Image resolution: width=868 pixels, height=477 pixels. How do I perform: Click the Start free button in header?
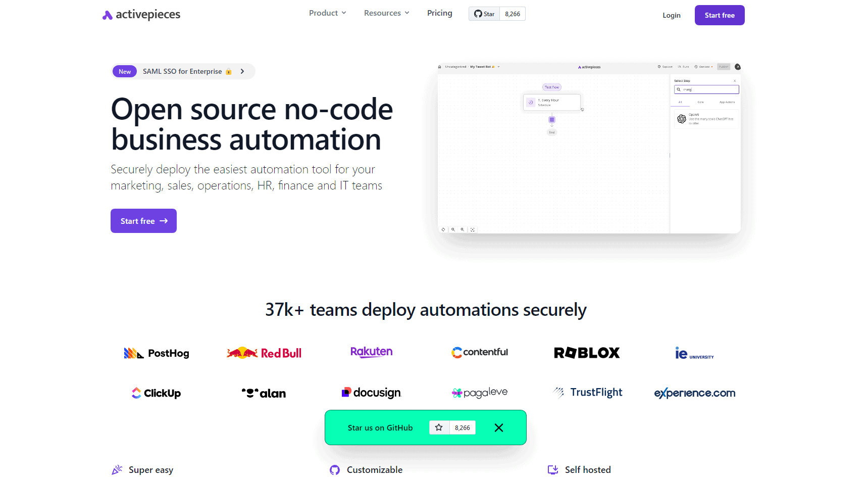[x=719, y=15]
